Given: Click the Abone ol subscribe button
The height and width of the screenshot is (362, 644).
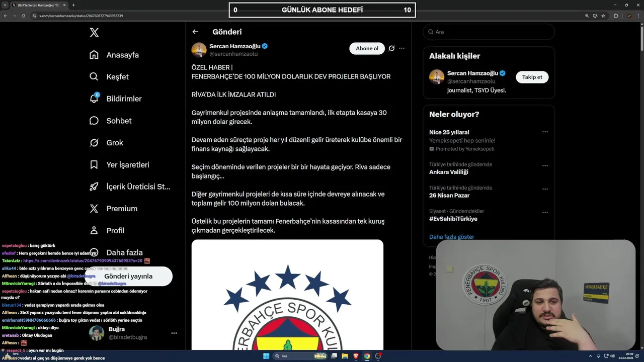Looking at the screenshot, I should pyautogui.click(x=367, y=48).
